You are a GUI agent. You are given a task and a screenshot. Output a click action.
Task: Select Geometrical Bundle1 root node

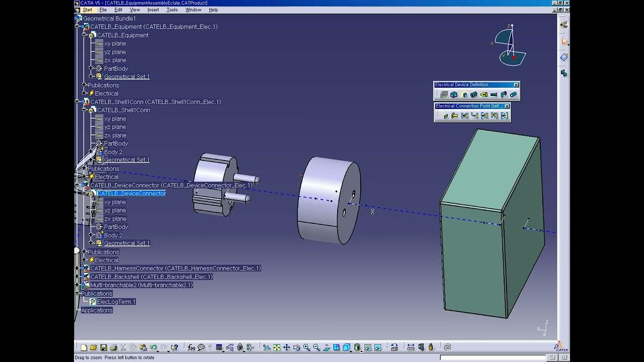click(x=109, y=19)
